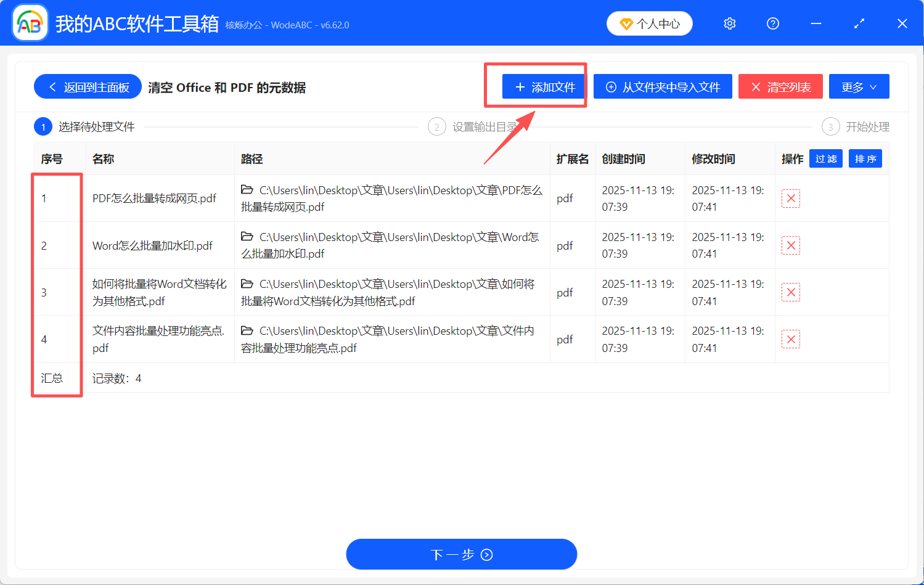Viewport: 924px width, 585px height.
Task: Open the 排序 sort control
Action: [865, 158]
